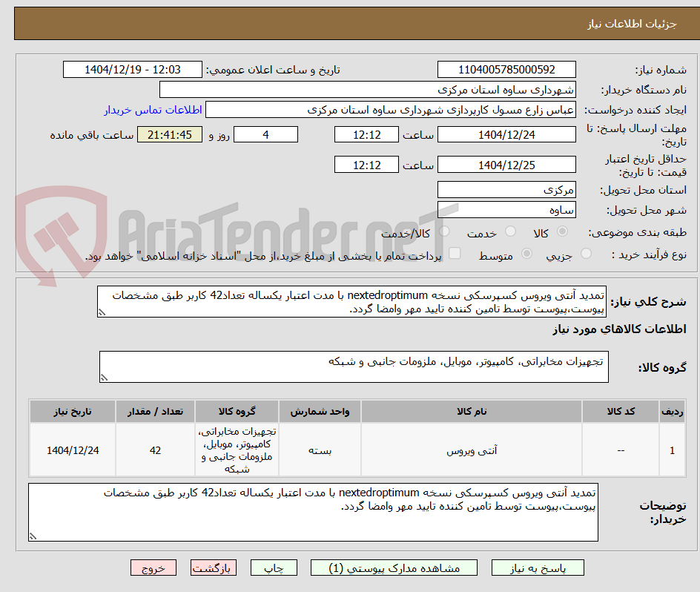The height and width of the screenshot is (592, 700).
Task: Click the validity hour field beside 1404/12/25
Action: click(366, 165)
